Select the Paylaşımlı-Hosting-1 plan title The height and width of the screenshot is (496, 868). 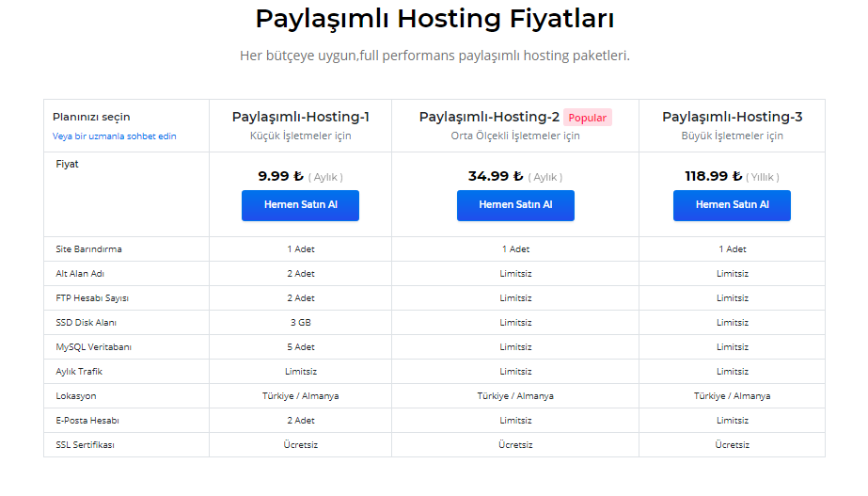[301, 117]
